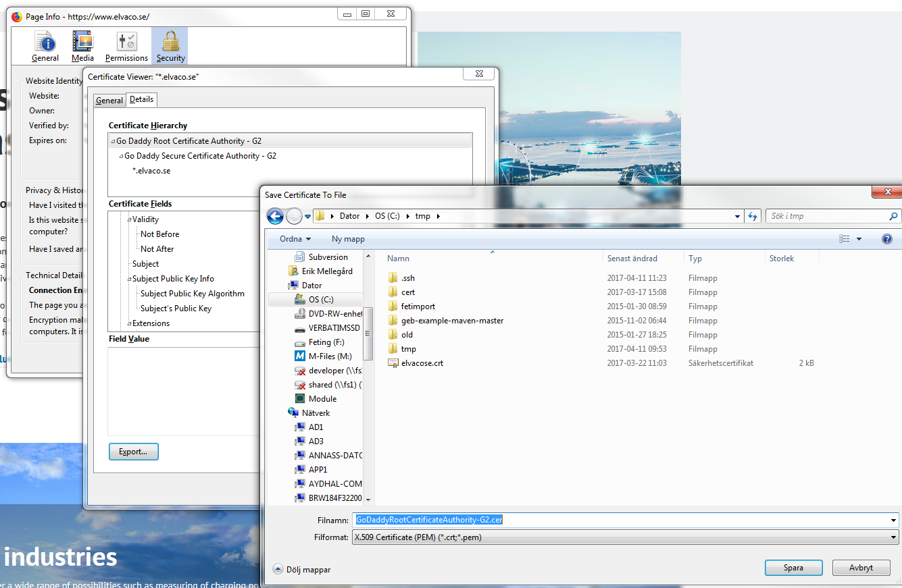Click the back arrow in Save dialog
The height and width of the screenshot is (588, 902).
pyautogui.click(x=275, y=216)
